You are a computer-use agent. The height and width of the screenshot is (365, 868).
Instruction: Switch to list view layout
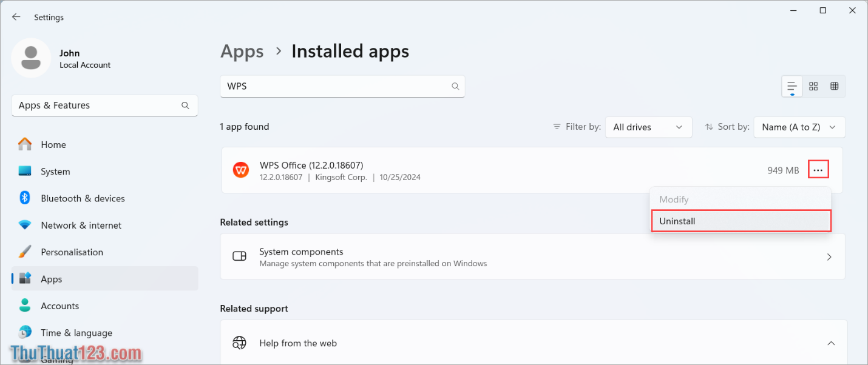tap(792, 86)
